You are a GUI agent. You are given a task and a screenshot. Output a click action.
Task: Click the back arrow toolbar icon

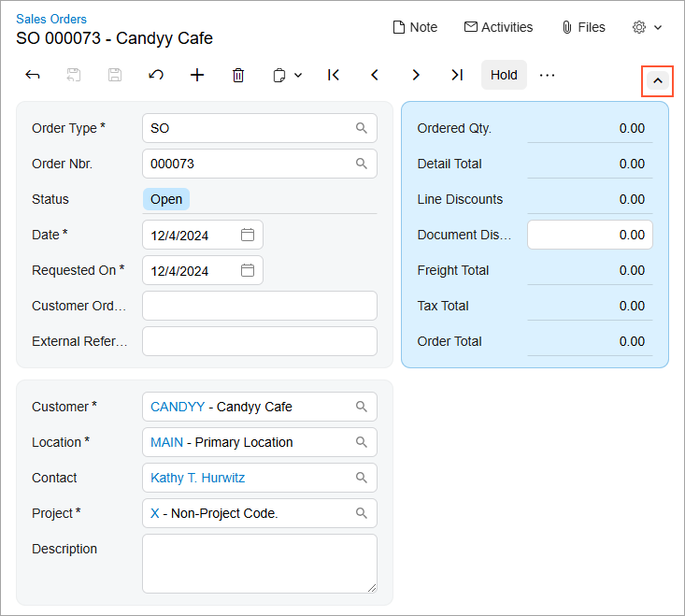[33, 75]
